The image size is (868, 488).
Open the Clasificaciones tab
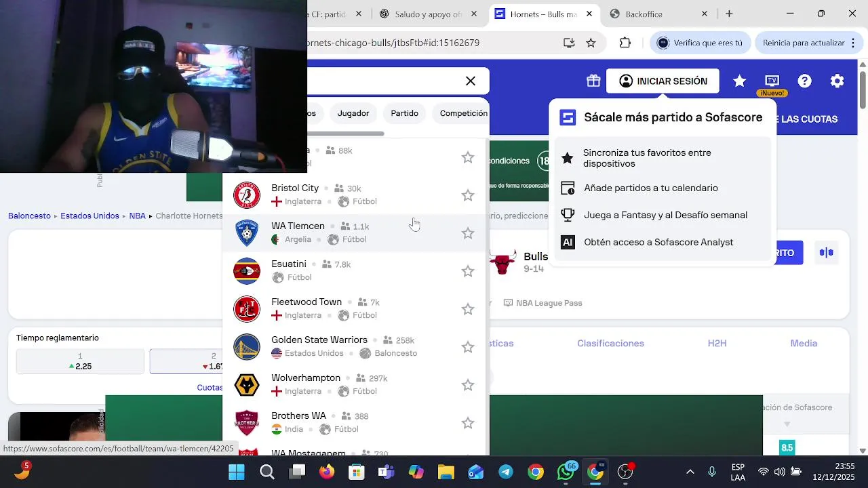click(x=610, y=344)
